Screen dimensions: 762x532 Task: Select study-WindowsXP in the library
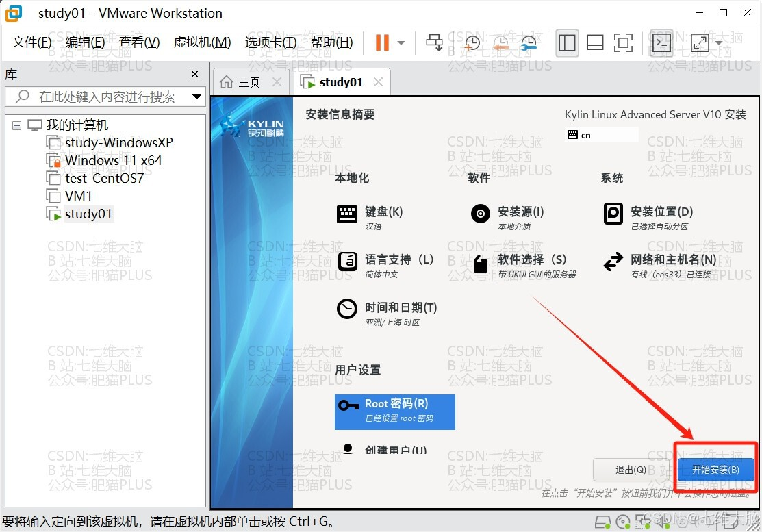110,143
